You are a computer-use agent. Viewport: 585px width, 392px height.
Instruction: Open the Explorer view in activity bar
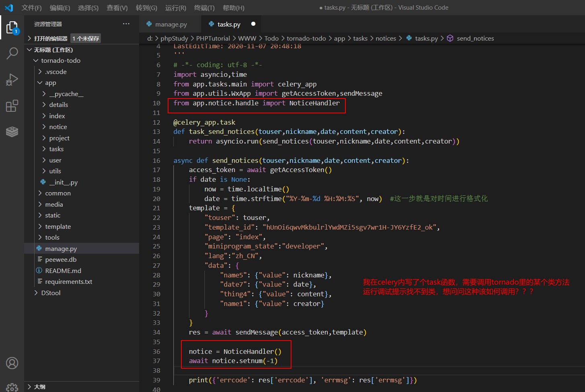point(12,28)
